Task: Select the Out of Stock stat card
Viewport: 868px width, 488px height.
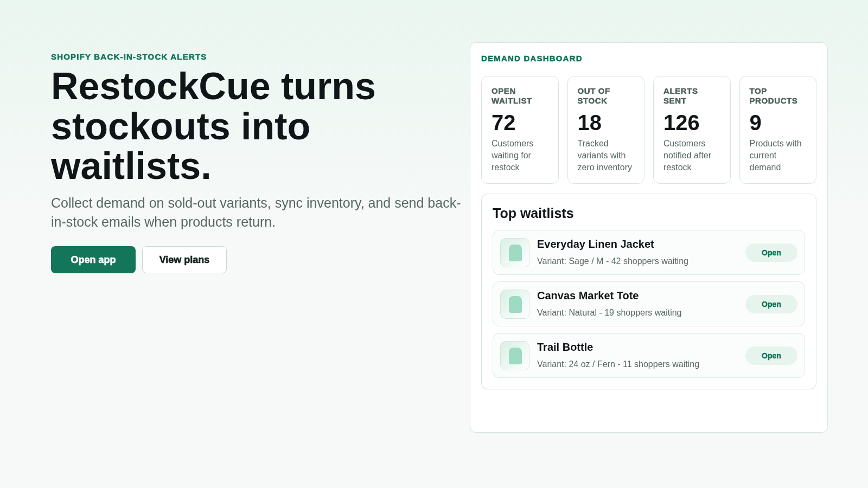Action: click(x=606, y=130)
